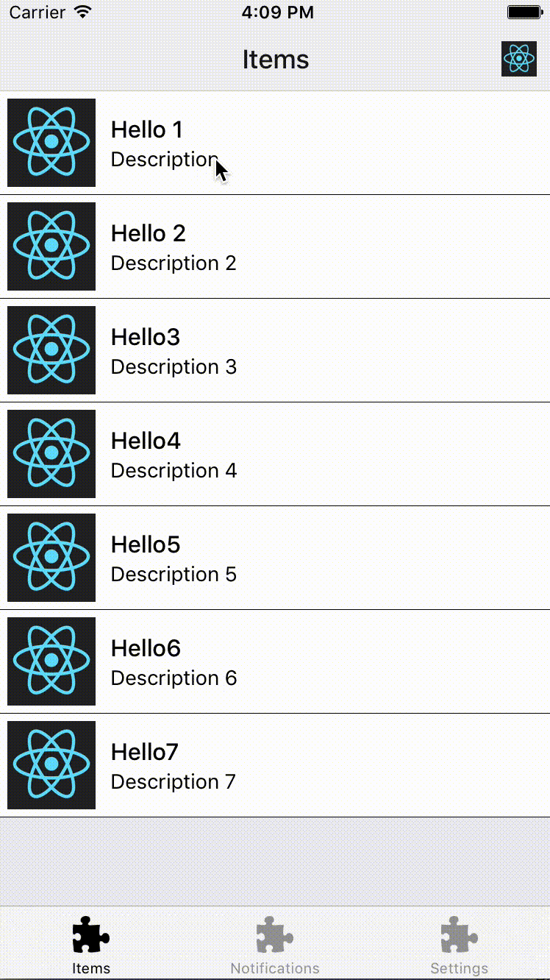This screenshot has height=980, width=550.
Task: Tap the React icon next to Hello7
Action: tap(51, 765)
